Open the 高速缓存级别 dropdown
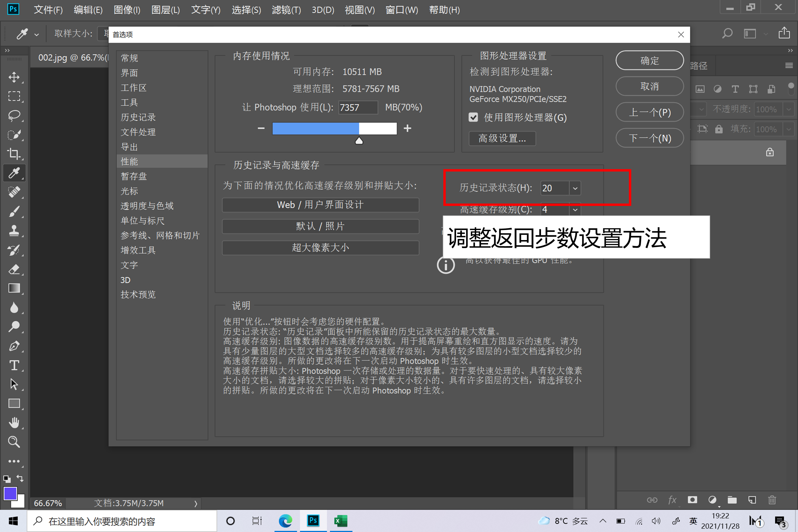 point(575,210)
